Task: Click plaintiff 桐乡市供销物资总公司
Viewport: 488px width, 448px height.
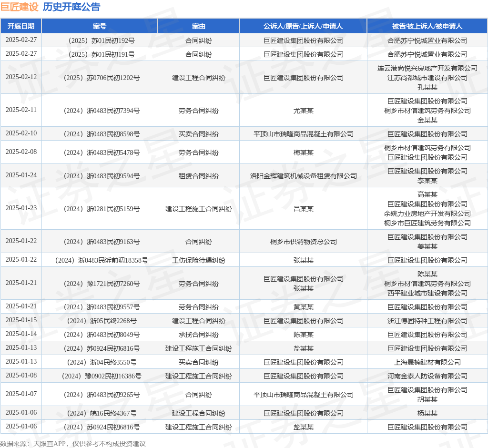Action: click(304, 242)
